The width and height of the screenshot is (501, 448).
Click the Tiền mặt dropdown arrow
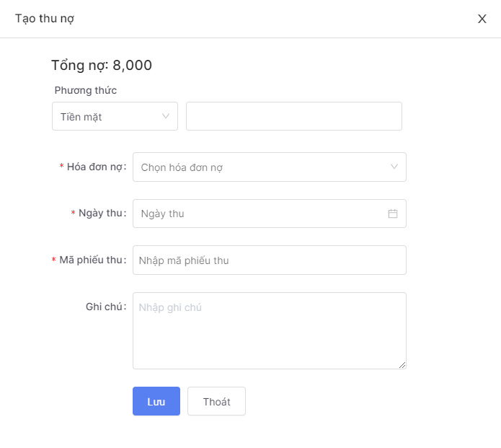(166, 116)
